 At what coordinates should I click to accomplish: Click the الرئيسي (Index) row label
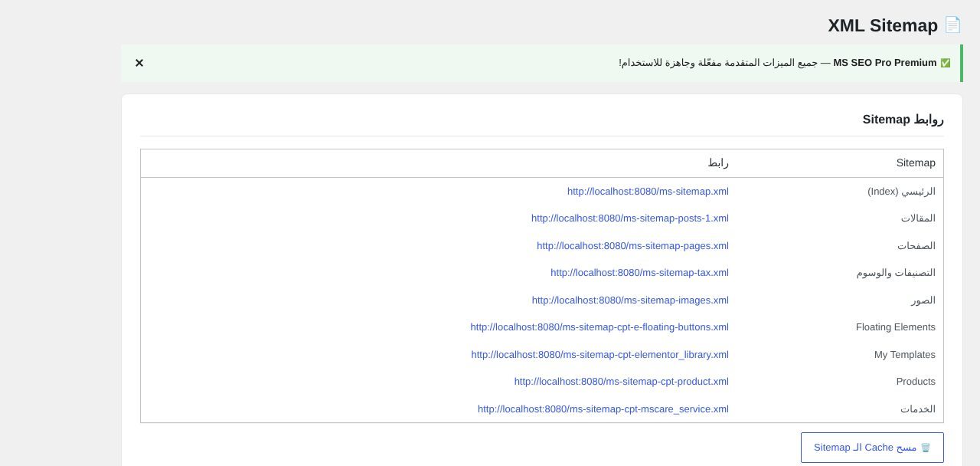[901, 192]
